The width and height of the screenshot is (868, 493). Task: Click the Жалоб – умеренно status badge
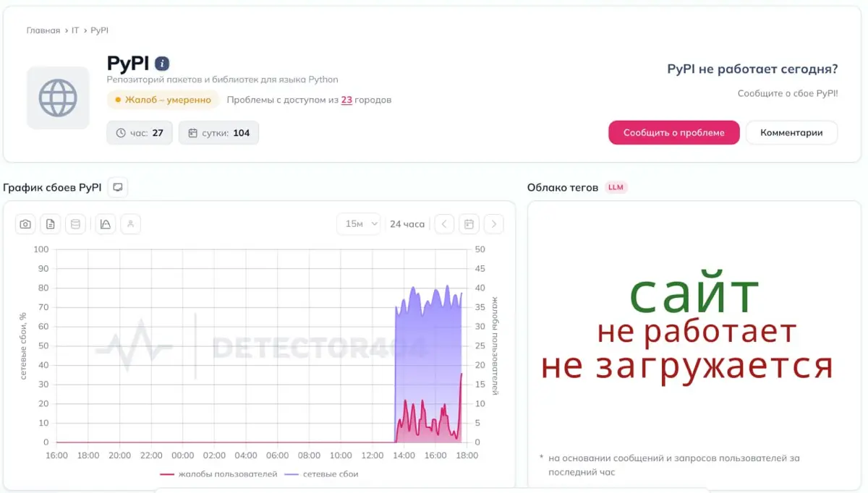[x=163, y=100]
